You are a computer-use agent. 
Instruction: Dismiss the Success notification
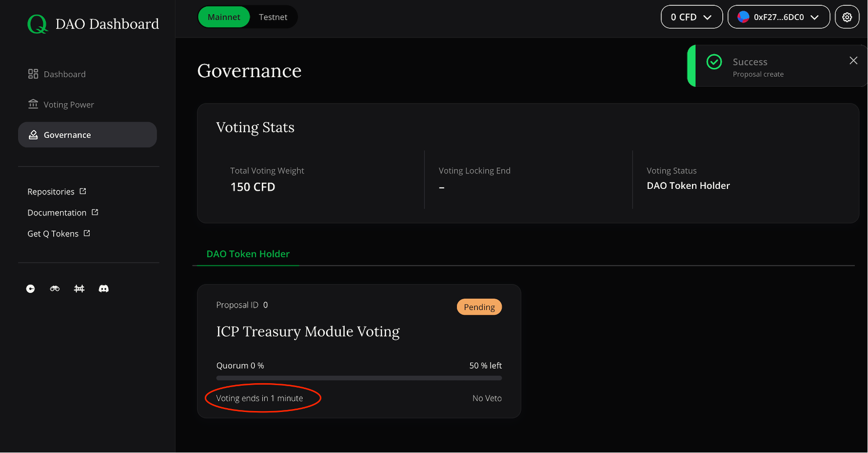[853, 61]
